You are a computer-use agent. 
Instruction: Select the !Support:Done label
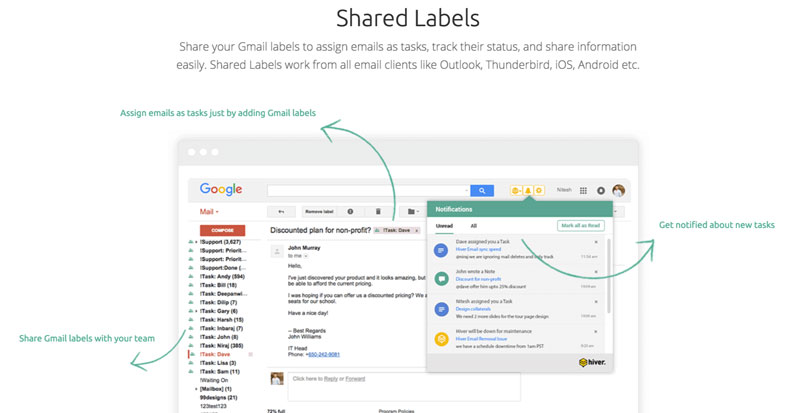pos(222,268)
